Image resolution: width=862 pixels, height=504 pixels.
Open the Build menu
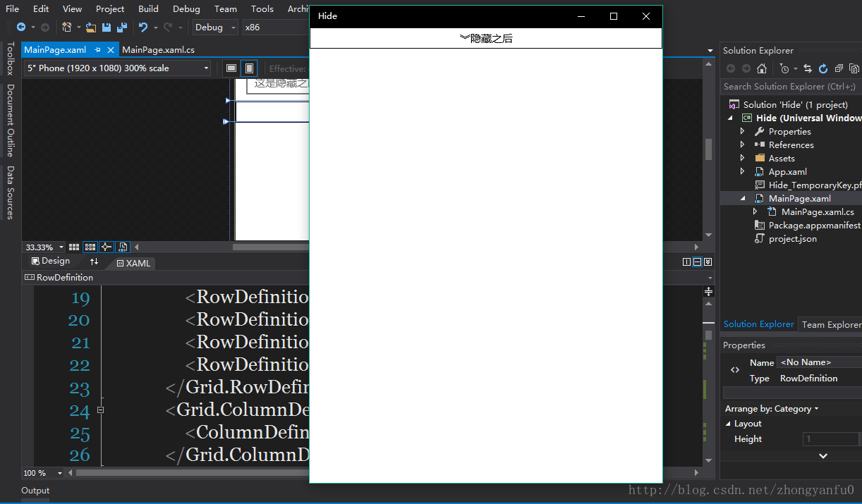click(148, 8)
